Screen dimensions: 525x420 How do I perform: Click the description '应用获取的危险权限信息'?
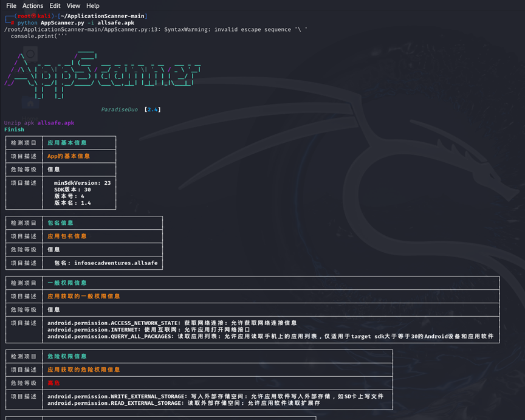coord(84,370)
